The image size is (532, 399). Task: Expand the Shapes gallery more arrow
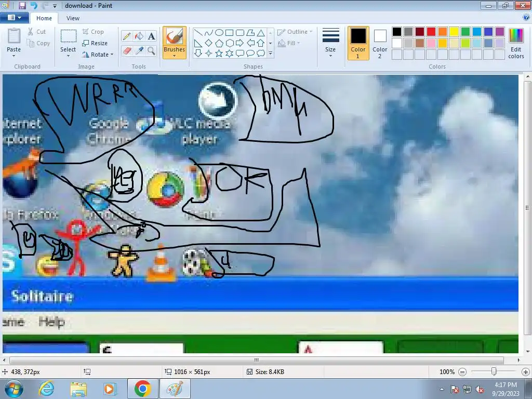click(270, 54)
